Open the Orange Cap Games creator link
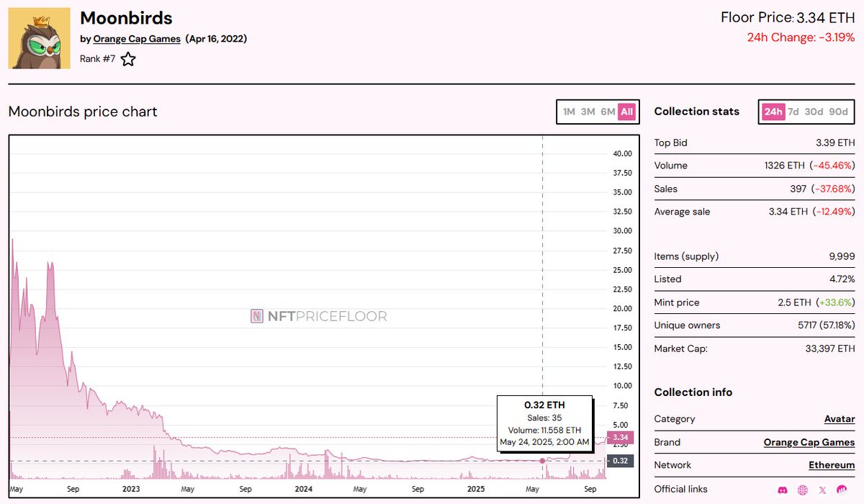The height and width of the screenshot is (504, 864). [x=137, y=39]
